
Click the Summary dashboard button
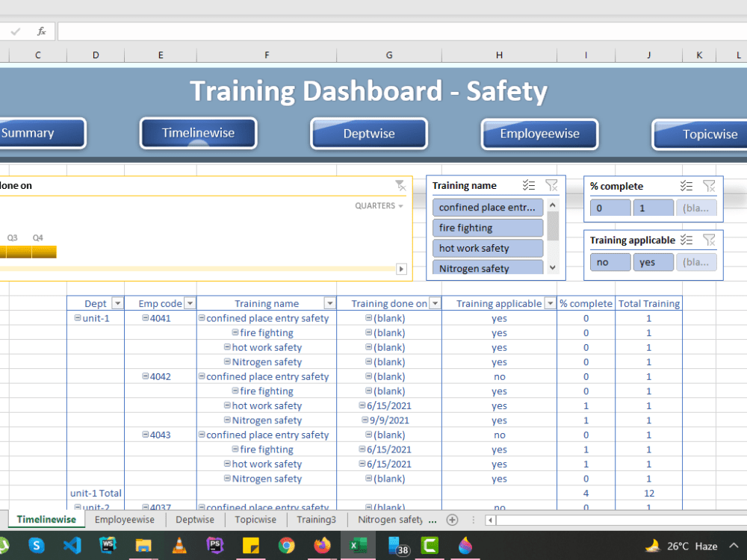30,133
